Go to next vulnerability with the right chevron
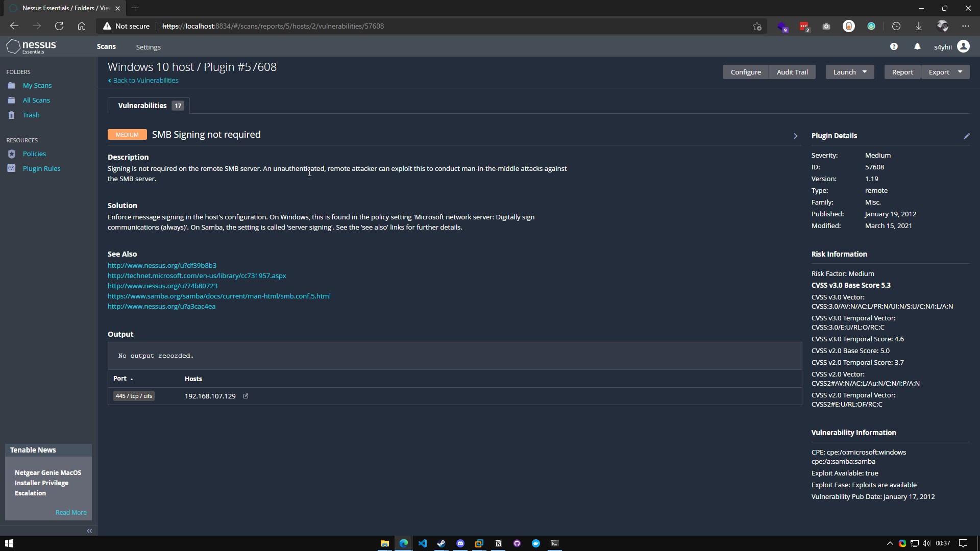The height and width of the screenshot is (551, 980). [x=795, y=136]
